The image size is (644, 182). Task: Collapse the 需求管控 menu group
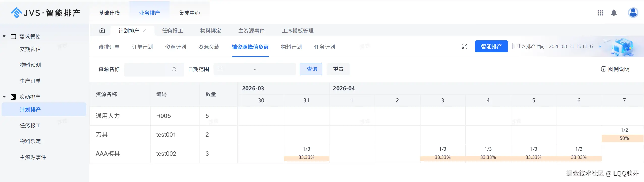point(4,37)
